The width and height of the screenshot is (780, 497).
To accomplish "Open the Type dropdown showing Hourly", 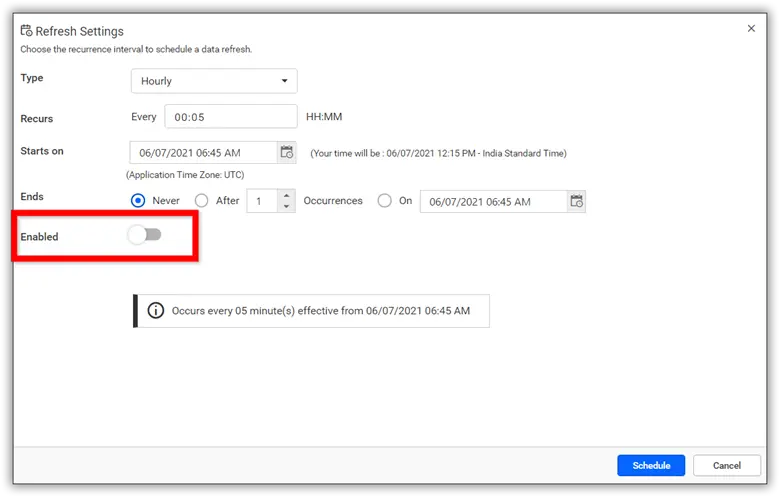I will pos(214,81).
